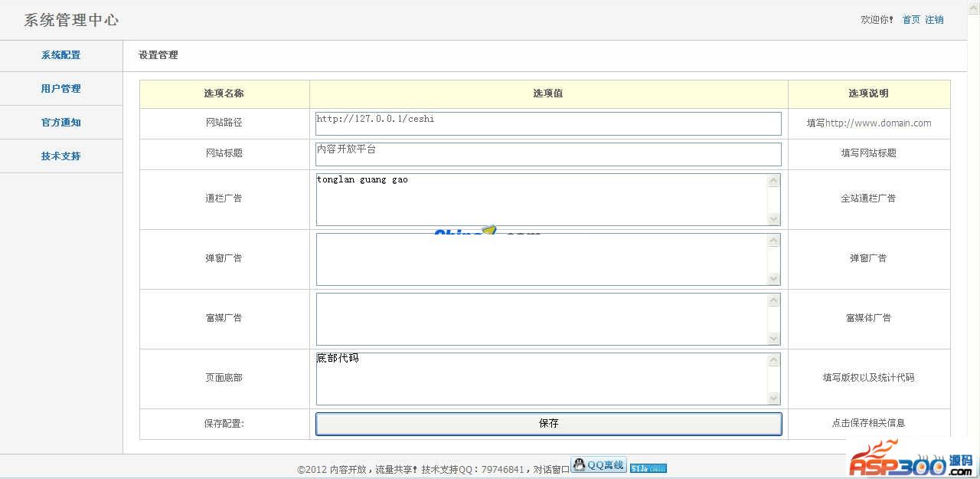Click the 点击保存相关信息 description text
This screenshot has height=479, width=980.
(x=869, y=423)
